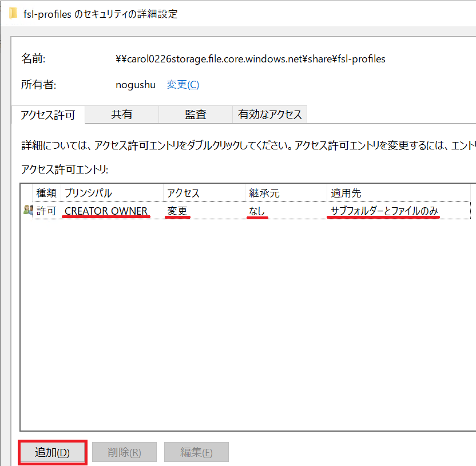The image size is (476, 466).
Task: Click the user group icon beside CREATOR OWNER
Action: tap(28, 210)
